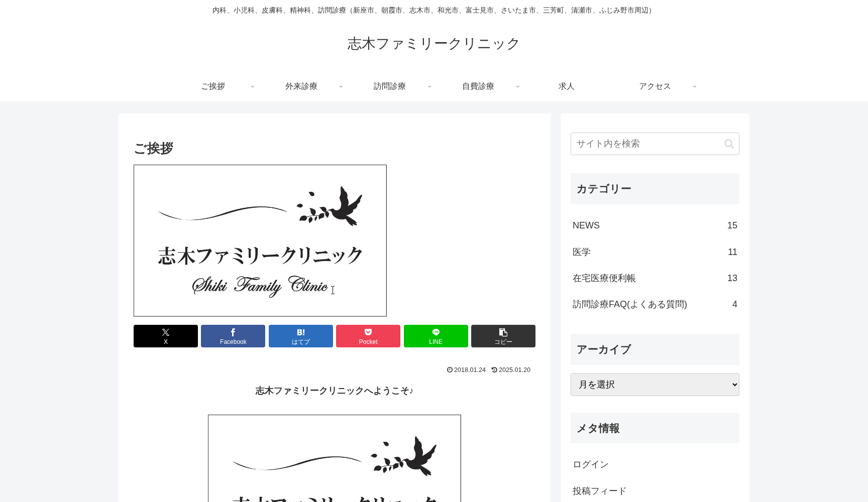Share the article on X

click(x=165, y=336)
